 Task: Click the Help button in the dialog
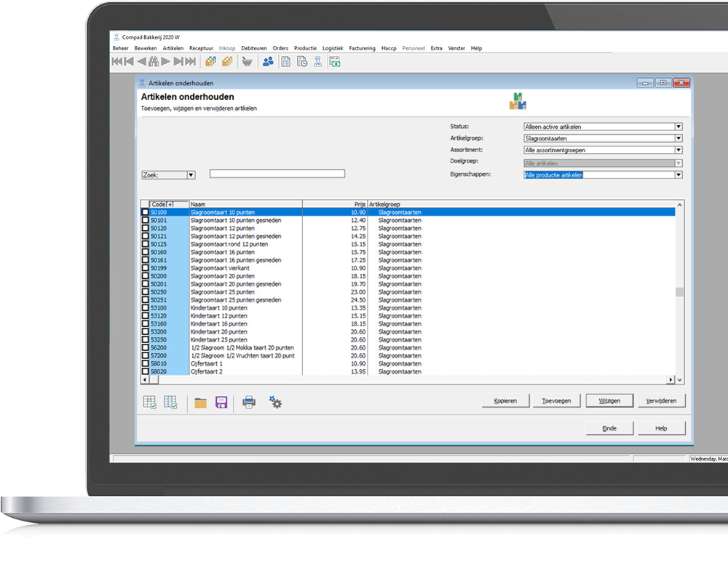[661, 428]
